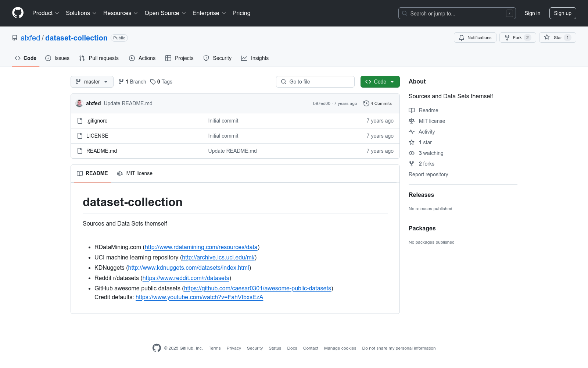
Task: Click the Search or jump to field
Action: pyautogui.click(x=457, y=13)
